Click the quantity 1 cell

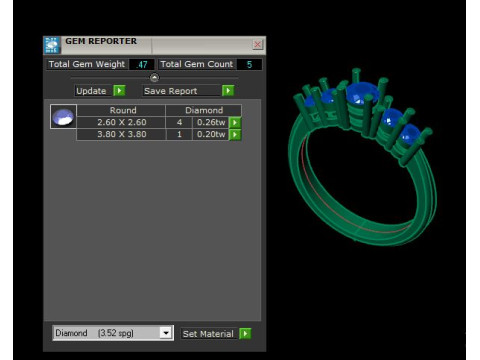click(179, 134)
